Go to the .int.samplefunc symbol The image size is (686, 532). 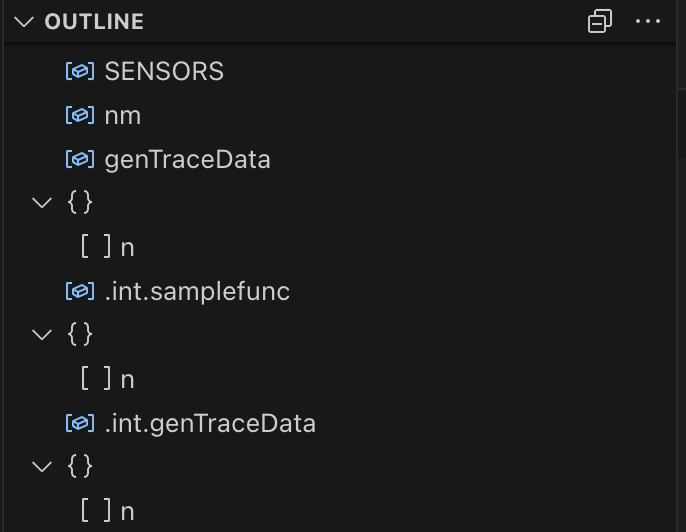[x=197, y=291]
